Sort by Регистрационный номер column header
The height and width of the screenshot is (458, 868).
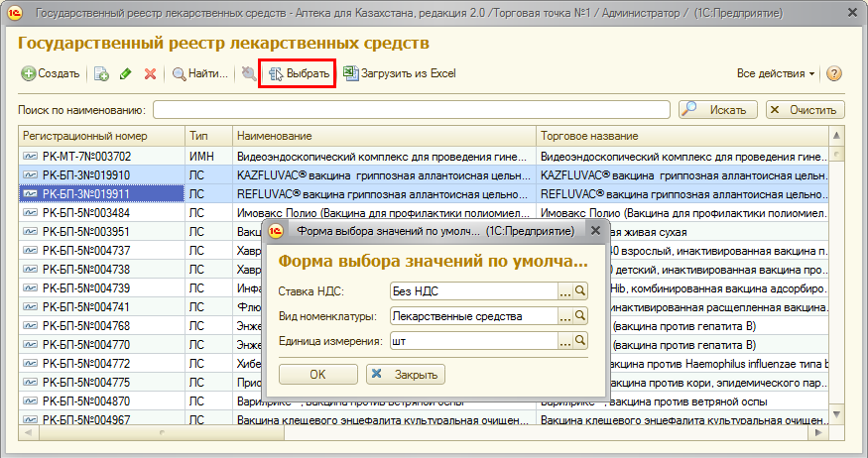[99, 135]
